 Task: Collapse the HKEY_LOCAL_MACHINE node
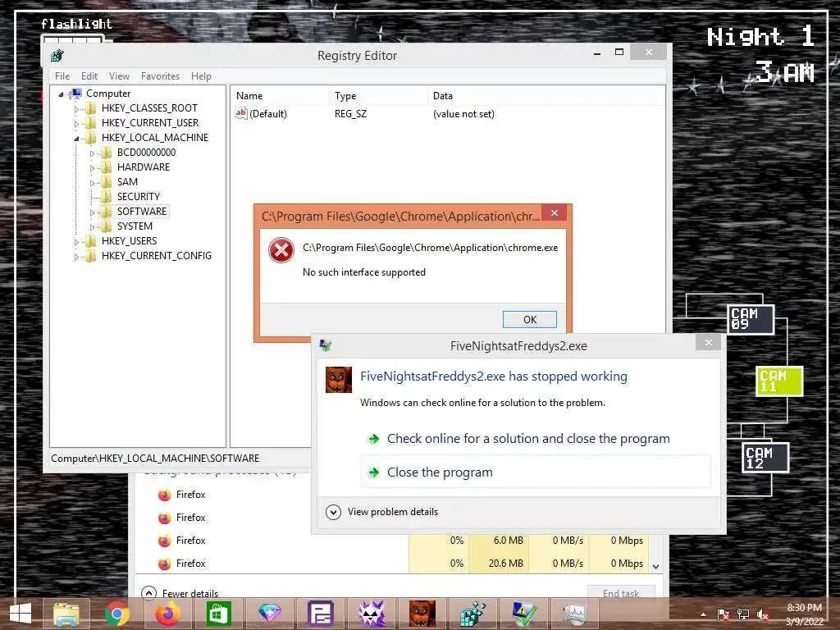(x=76, y=139)
